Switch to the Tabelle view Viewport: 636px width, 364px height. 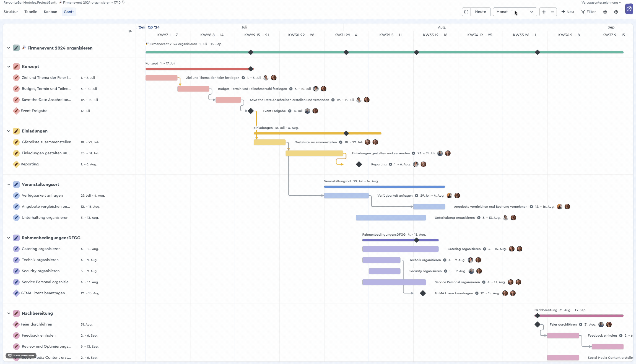[x=31, y=12]
